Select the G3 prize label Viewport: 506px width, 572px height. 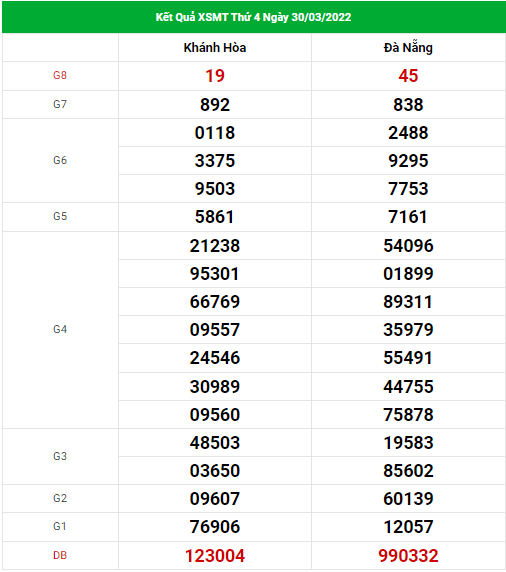click(60, 456)
